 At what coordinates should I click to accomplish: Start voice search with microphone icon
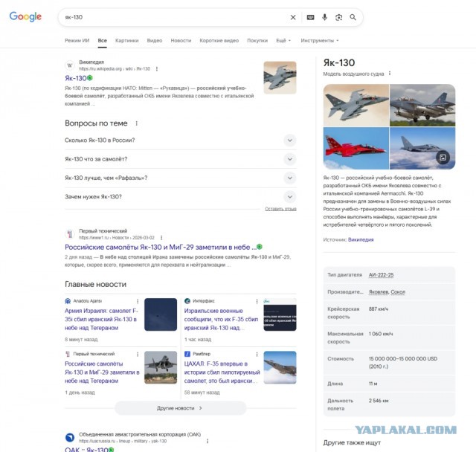coord(324,17)
